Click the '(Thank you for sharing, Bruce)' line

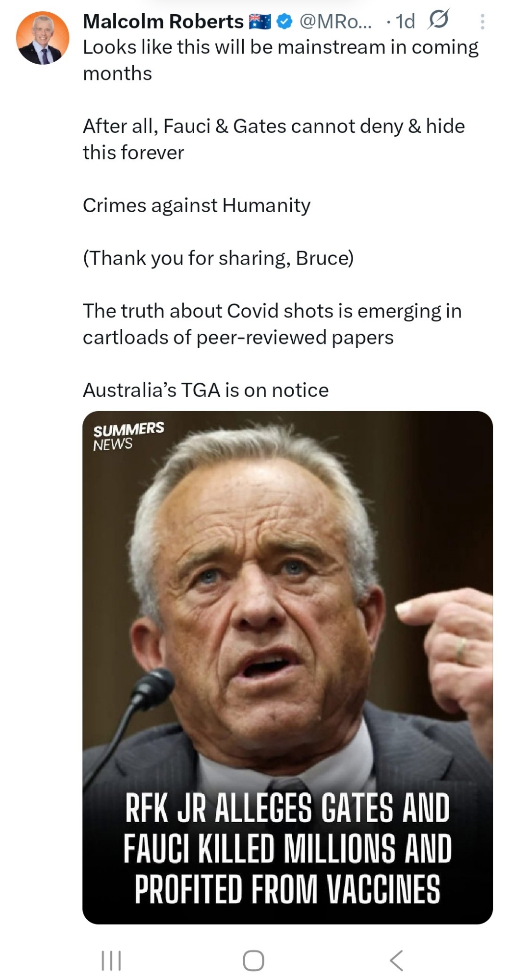(218, 258)
